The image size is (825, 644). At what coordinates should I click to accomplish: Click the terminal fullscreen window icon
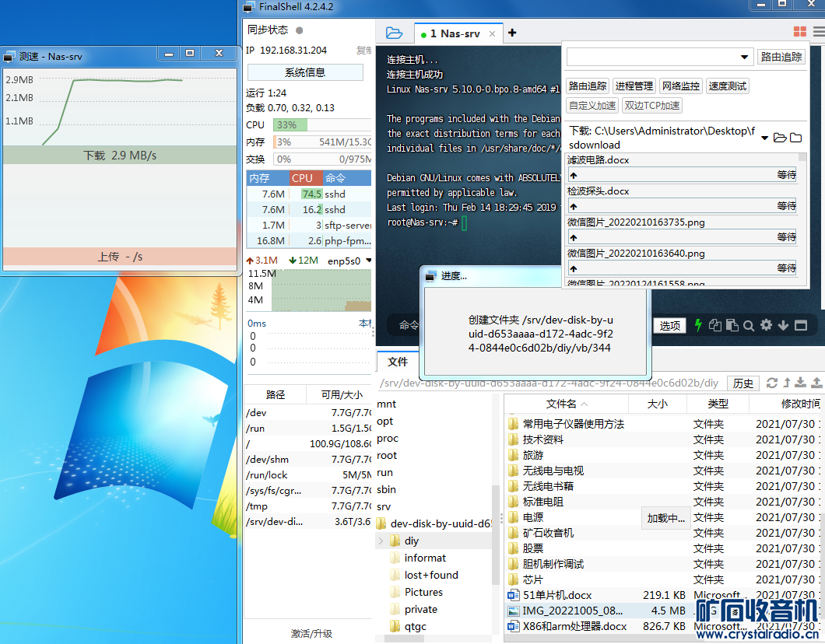point(800,325)
